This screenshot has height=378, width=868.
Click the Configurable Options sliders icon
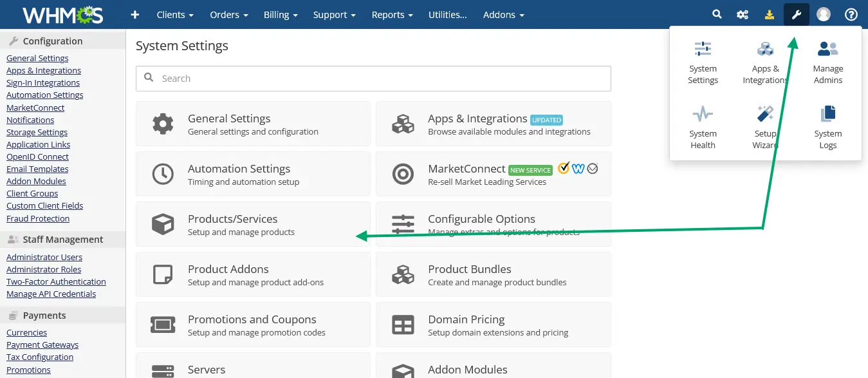coord(403,224)
